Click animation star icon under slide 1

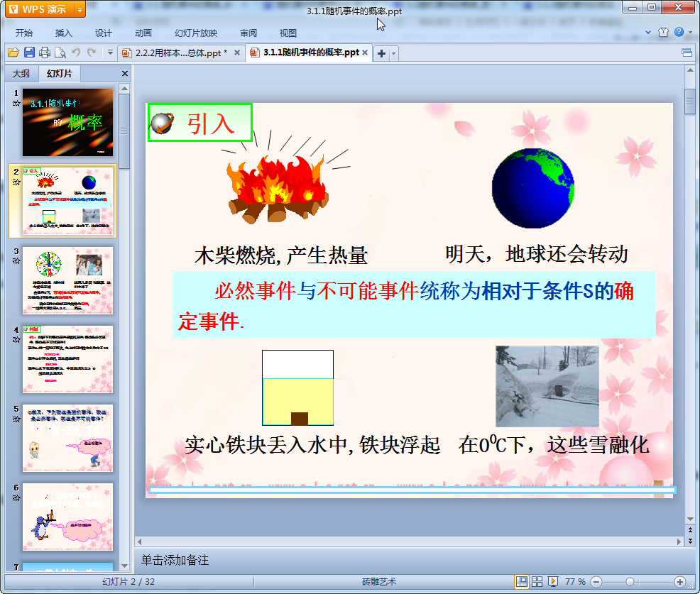point(16,104)
